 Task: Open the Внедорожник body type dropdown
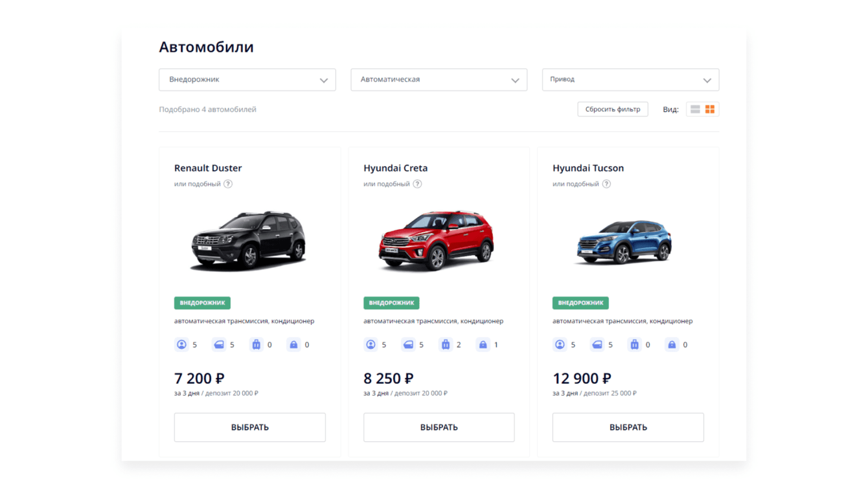[x=247, y=80]
